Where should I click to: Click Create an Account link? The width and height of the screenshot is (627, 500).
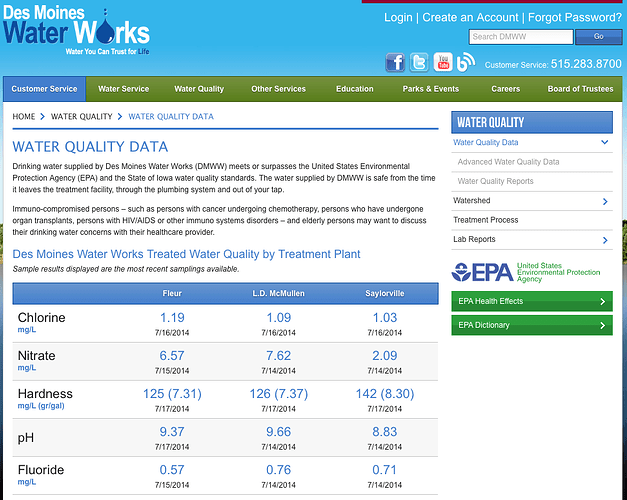click(x=470, y=18)
